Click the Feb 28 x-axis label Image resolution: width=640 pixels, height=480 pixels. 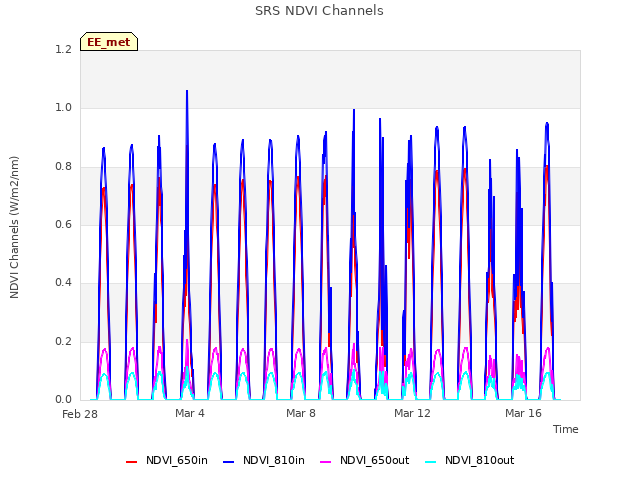coord(80,414)
